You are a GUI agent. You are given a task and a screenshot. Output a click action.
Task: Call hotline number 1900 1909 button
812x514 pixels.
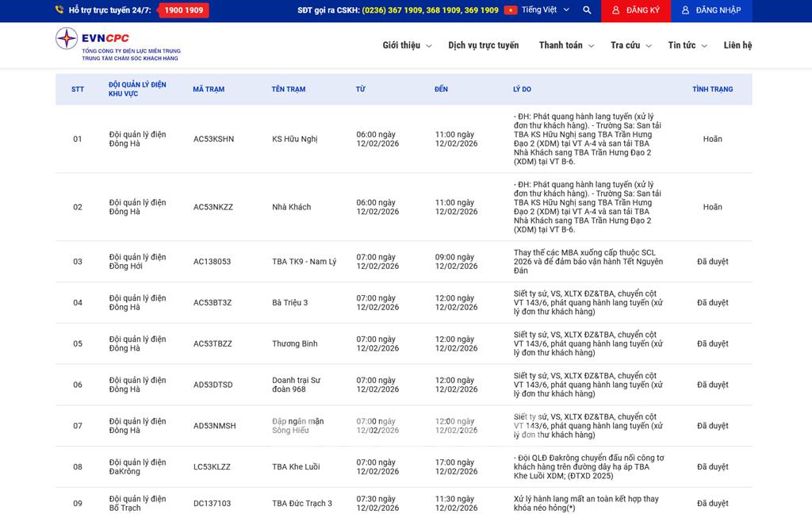tap(183, 10)
